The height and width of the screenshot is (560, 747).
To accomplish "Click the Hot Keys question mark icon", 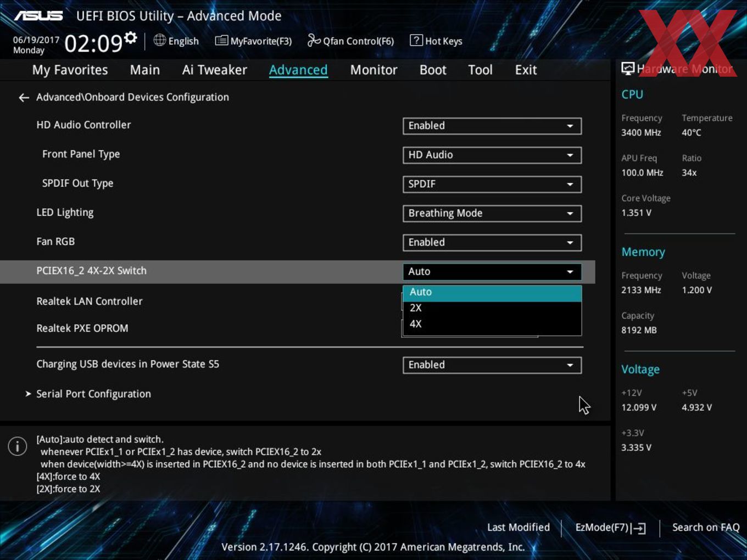I will [416, 40].
